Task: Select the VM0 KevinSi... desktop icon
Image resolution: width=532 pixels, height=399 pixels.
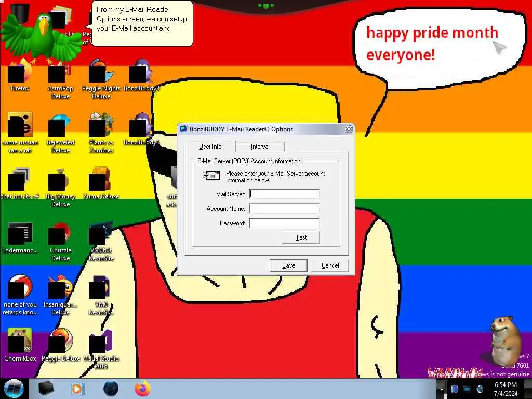Action: pyautogui.click(x=101, y=295)
